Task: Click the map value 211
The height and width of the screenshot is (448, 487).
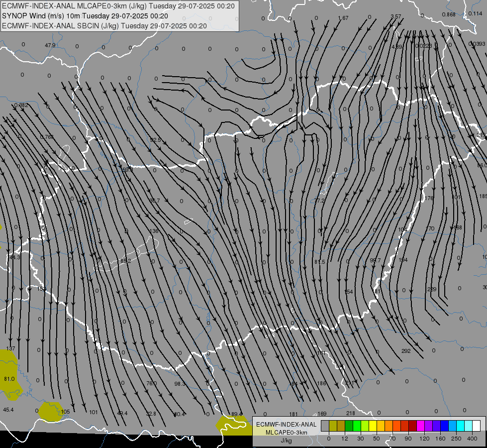Action: pyautogui.click(x=350, y=383)
